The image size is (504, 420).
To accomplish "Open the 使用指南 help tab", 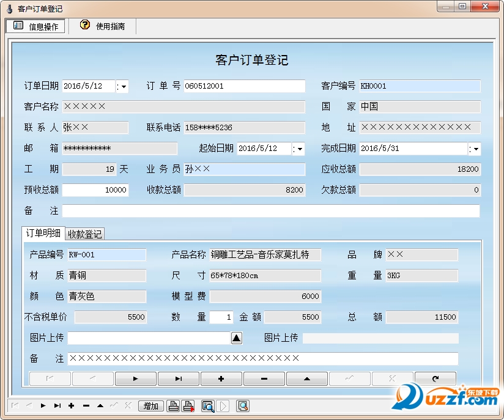I will pos(103,26).
